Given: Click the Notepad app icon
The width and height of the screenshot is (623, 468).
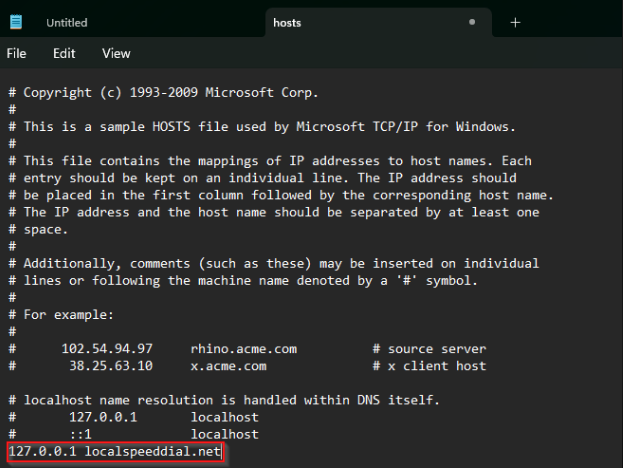Looking at the screenshot, I should (x=16, y=22).
